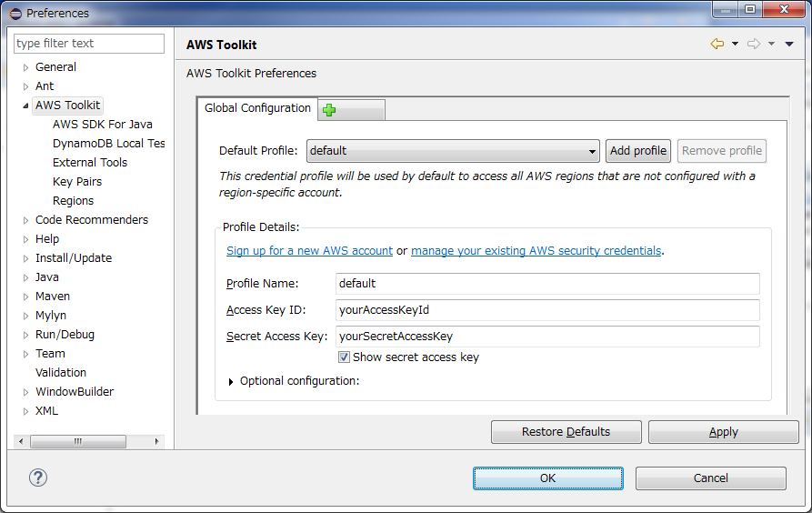Select the Install/Update tree item label
Viewport: 812px width, 513px height.
point(73,258)
